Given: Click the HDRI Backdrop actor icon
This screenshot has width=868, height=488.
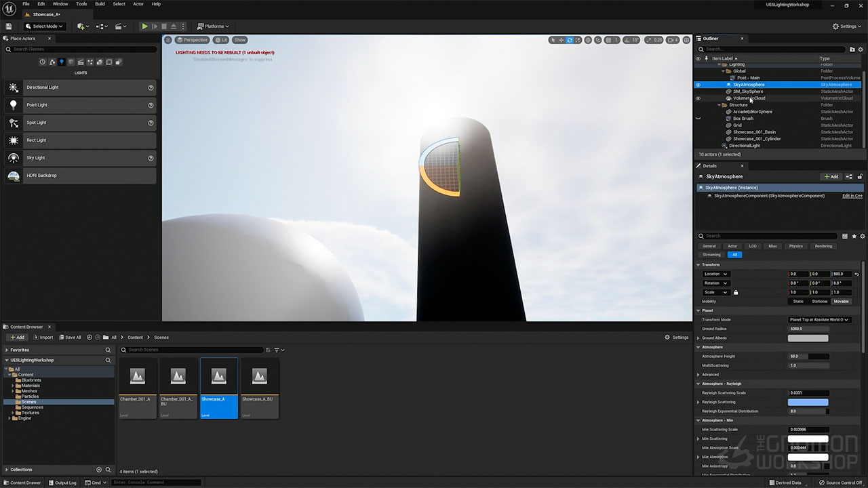Looking at the screenshot, I should (x=14, y=176).
